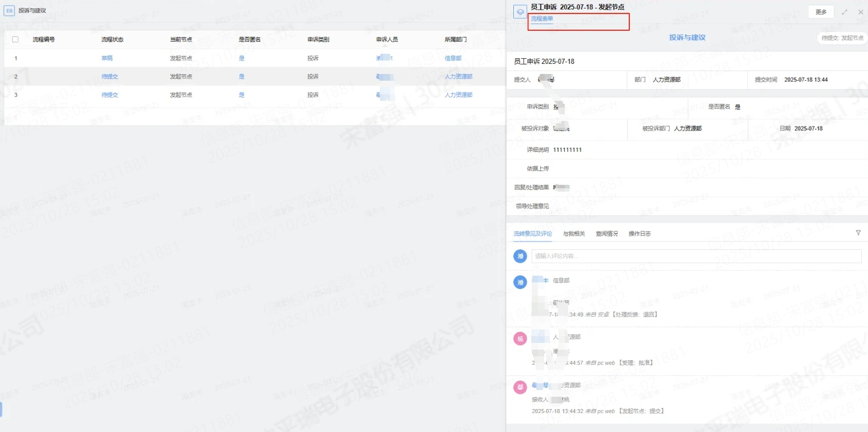Switch to the 查阅情况 tab
The height and width of the screenshot is (432, 868).
606,234
